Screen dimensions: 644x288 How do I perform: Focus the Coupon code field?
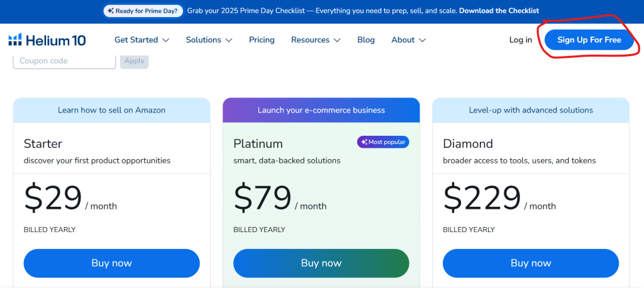click(x=64, y=61)
